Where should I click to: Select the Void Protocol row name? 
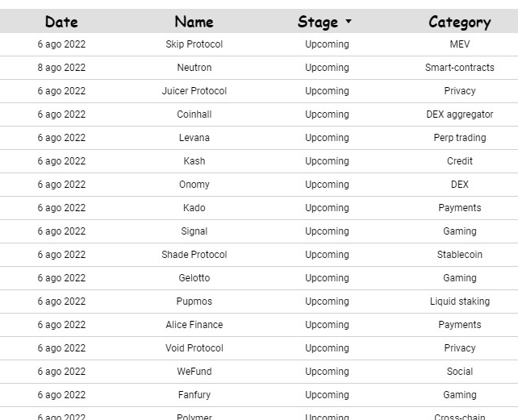(194, 348)
